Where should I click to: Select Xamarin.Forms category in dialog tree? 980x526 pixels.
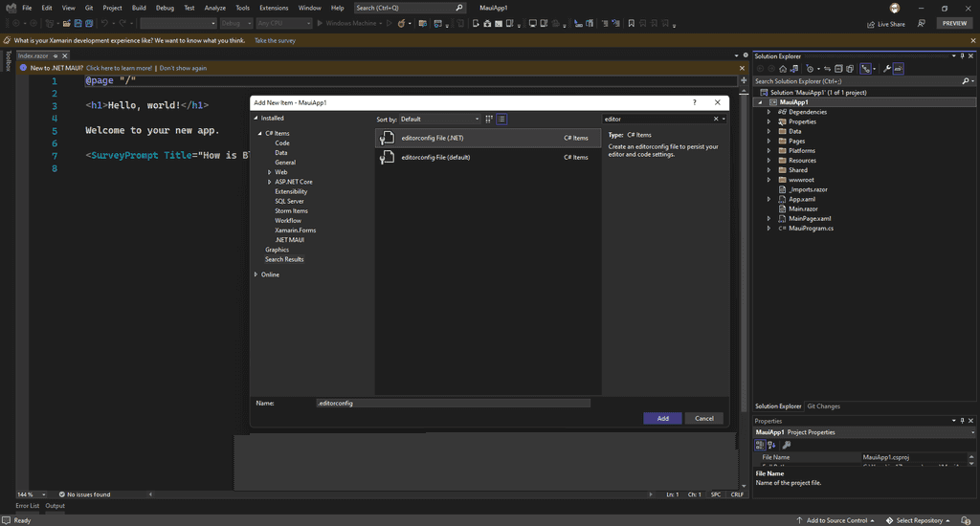295,230
